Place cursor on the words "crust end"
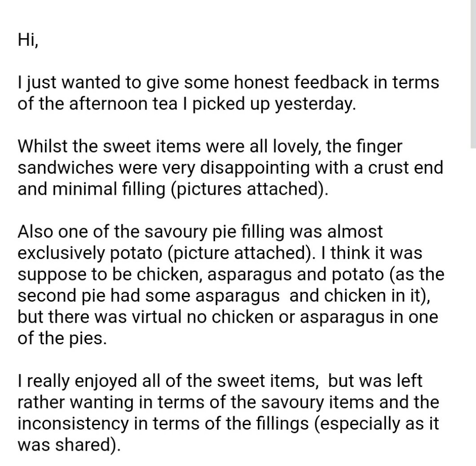Screen dimensions: 476x466 pyautogui.click(x=406, y=167)
